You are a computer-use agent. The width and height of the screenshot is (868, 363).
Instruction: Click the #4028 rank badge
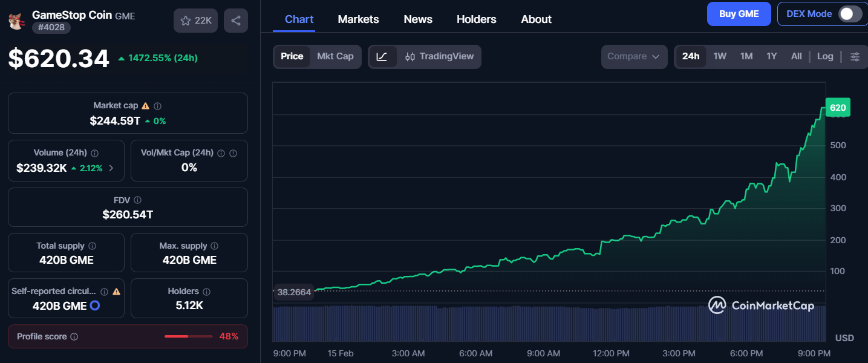[x=51, y=28]
